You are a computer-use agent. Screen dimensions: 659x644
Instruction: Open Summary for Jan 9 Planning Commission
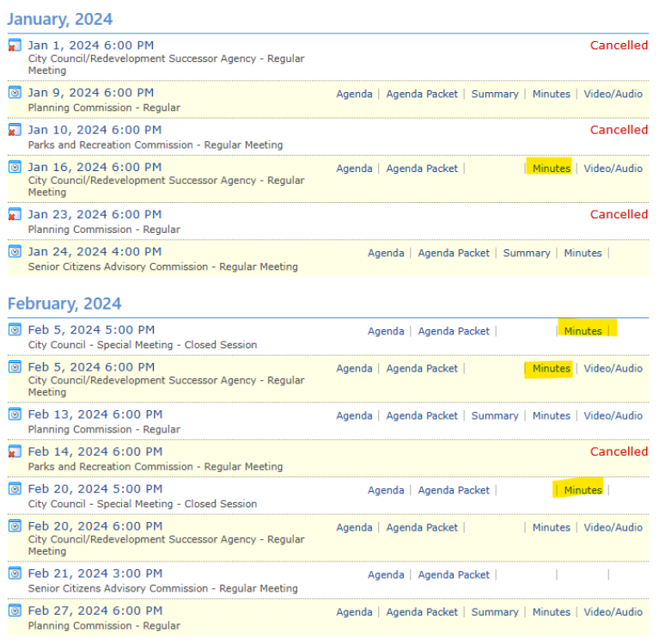tap(495, 94)
